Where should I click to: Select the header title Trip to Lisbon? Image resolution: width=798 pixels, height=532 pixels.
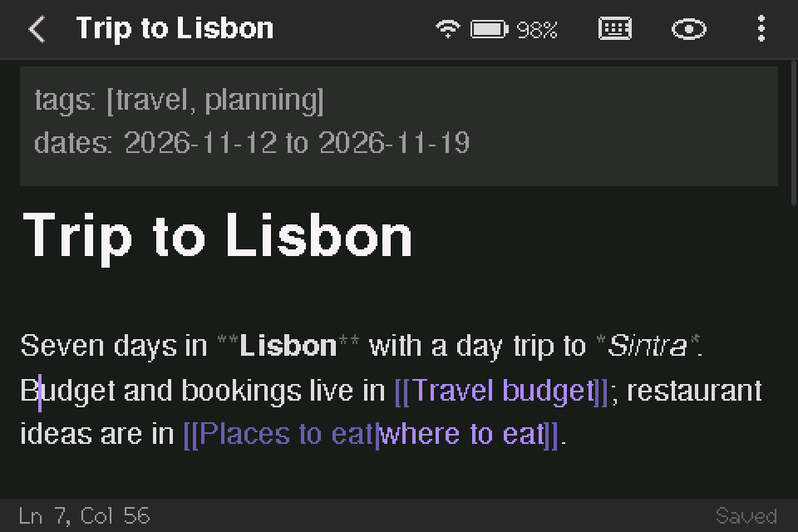[175, 28]
